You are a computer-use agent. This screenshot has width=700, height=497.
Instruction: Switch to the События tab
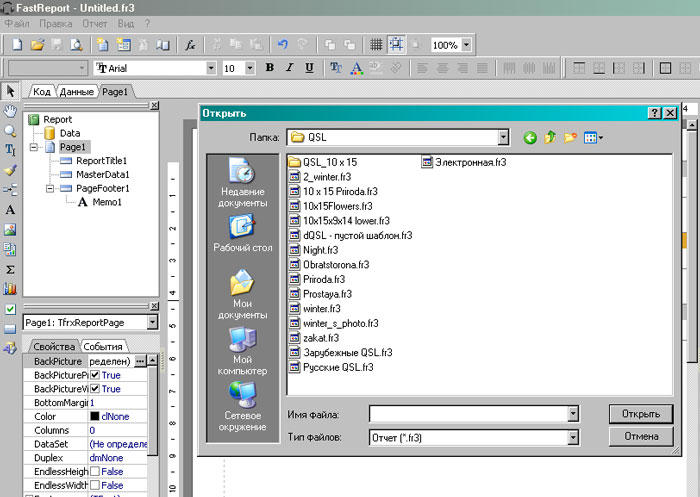click(x=103, y=347)
